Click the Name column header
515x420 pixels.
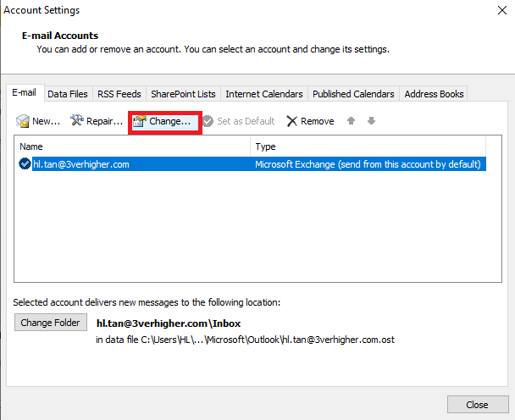132,146
